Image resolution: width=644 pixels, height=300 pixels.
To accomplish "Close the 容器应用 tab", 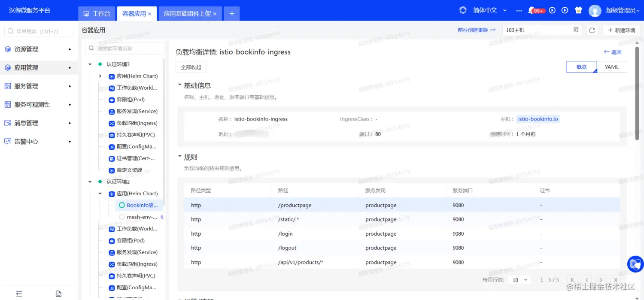I will (x=150, y=14).
